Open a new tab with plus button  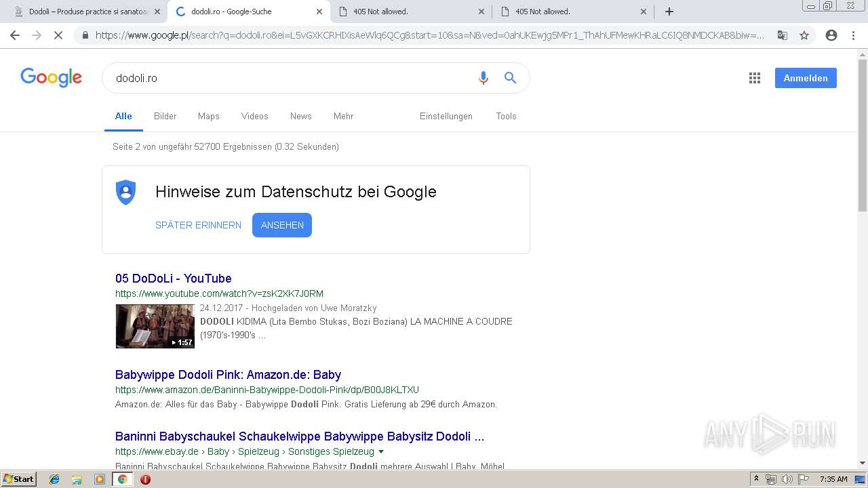point(669,12)
